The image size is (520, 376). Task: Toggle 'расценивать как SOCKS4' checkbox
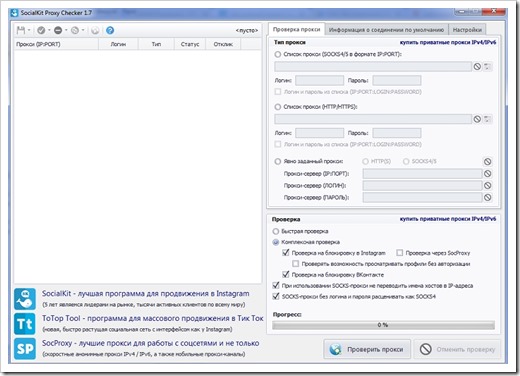[276, 296]
